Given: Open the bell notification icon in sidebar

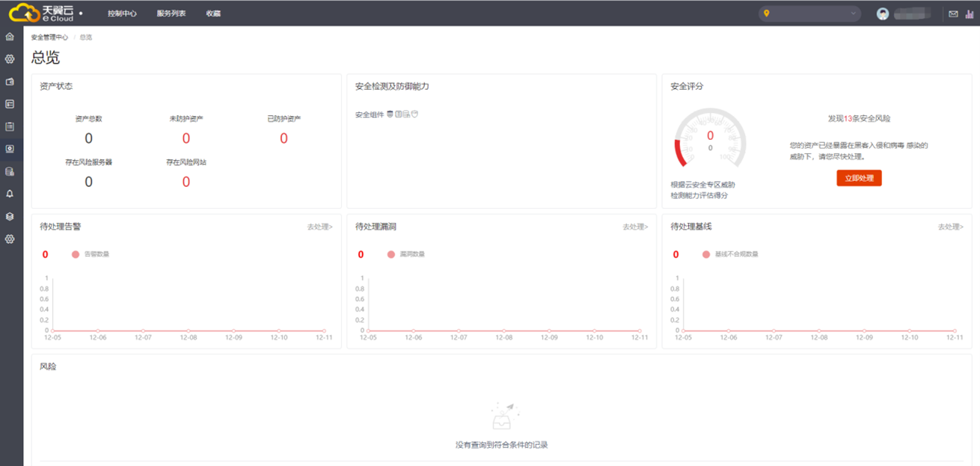Looking at the screenshot, I should coord(10,194).
